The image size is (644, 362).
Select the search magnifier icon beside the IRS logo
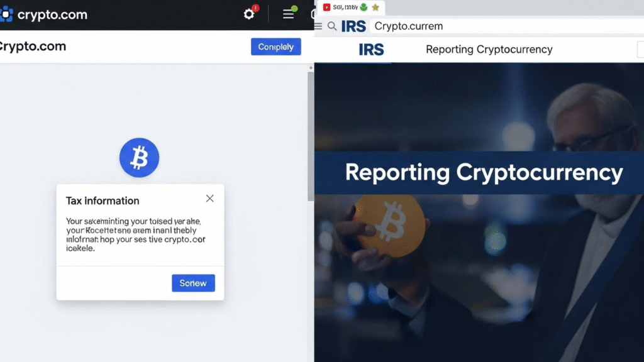(x=331, y=26)
